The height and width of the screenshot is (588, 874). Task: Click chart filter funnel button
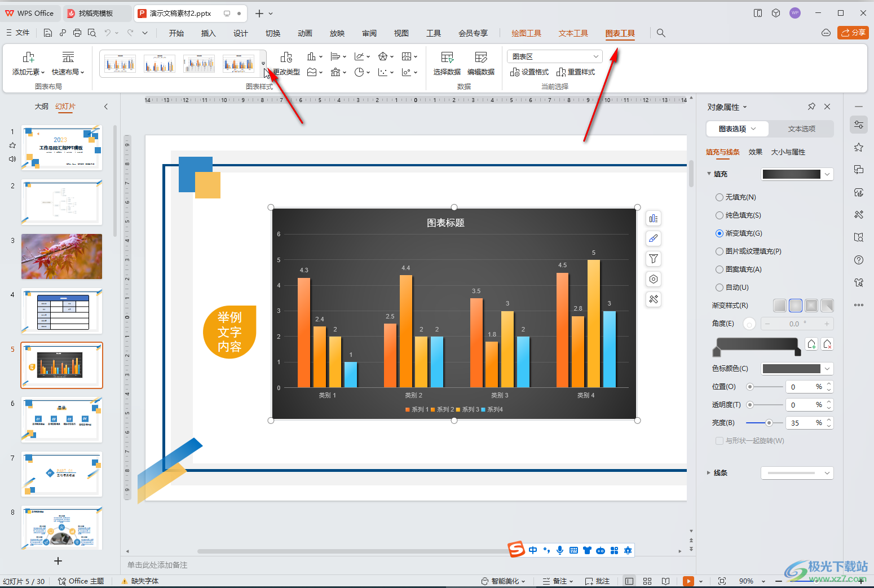pyautogui.click(x=653, y=259)
